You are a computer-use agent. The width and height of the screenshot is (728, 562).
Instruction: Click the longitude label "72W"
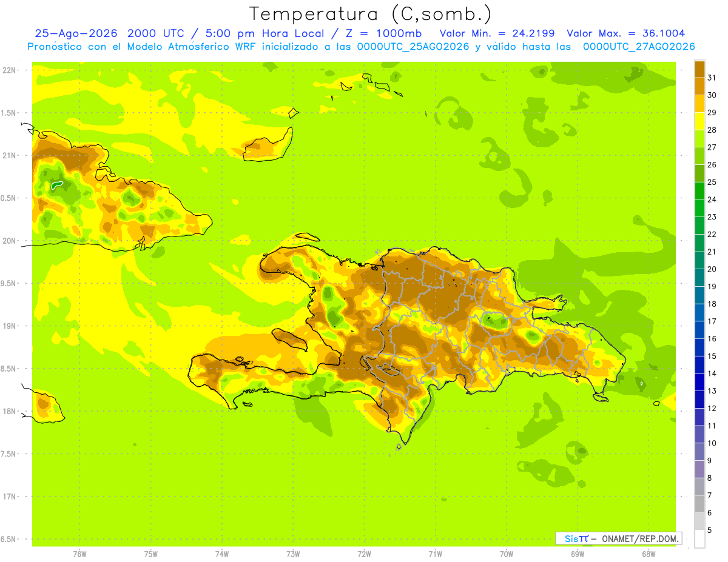pos(364,554)
